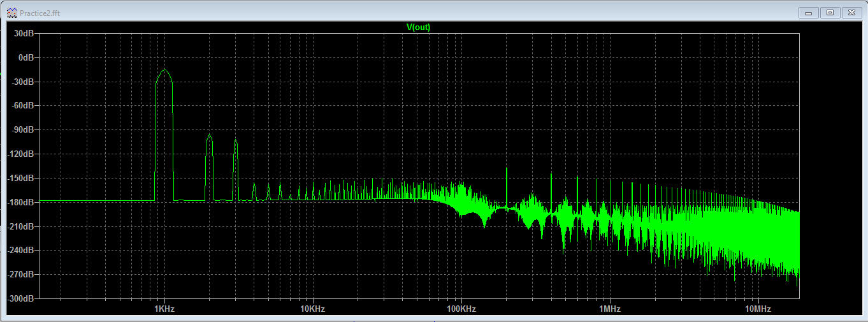The image size is (868, 322).
Task: Click the tall spike near 200KHz
Action: tap(506, 170)
